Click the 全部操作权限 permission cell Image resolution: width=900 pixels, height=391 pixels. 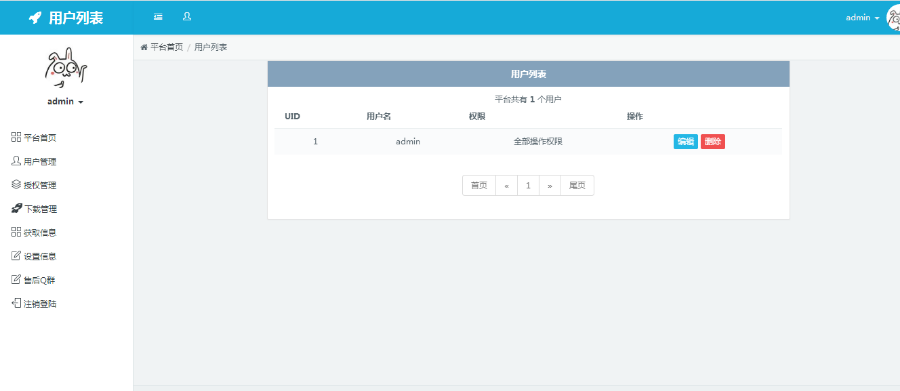click(538, 141)
